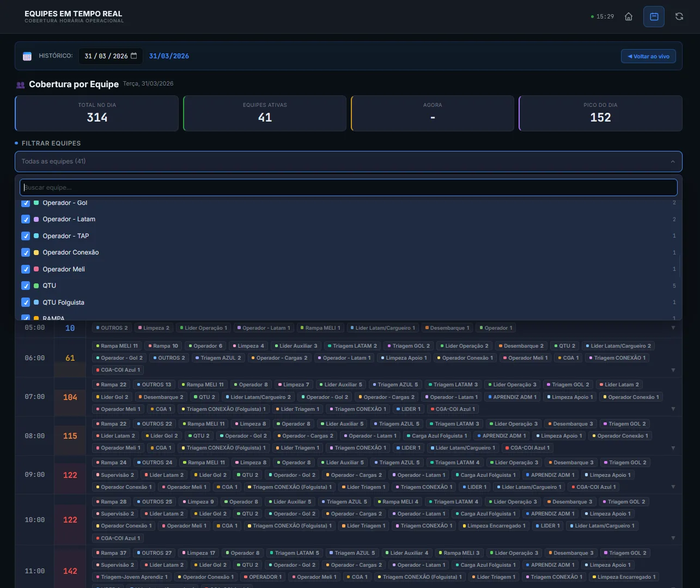
Task: Click Triagem-Jovem Aprendiz 1 tag at 11:00
Action: coord(131,577)
